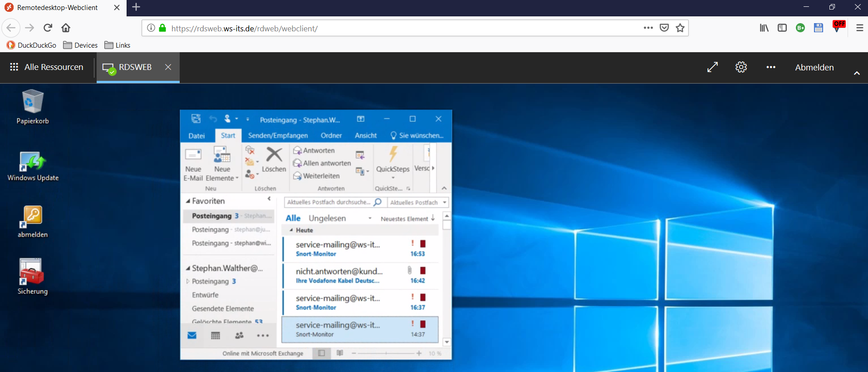
Task: Open the 16:53 Snort-Monitor email
Action: (x=360, y=249)
